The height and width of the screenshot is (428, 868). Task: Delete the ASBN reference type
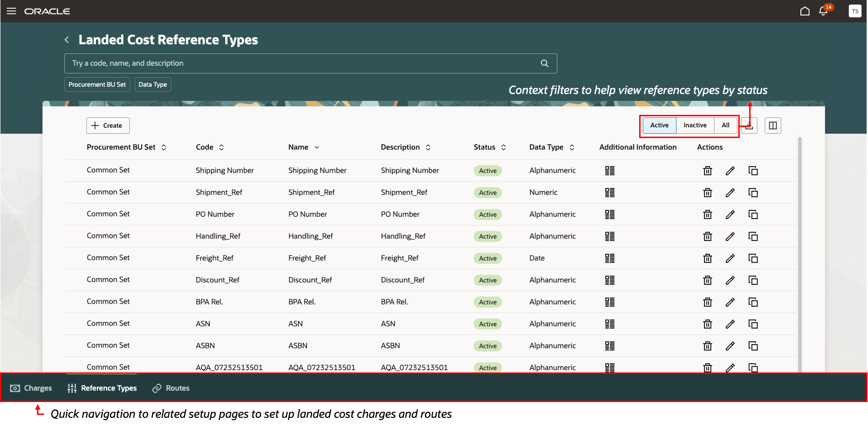point(707,346)
